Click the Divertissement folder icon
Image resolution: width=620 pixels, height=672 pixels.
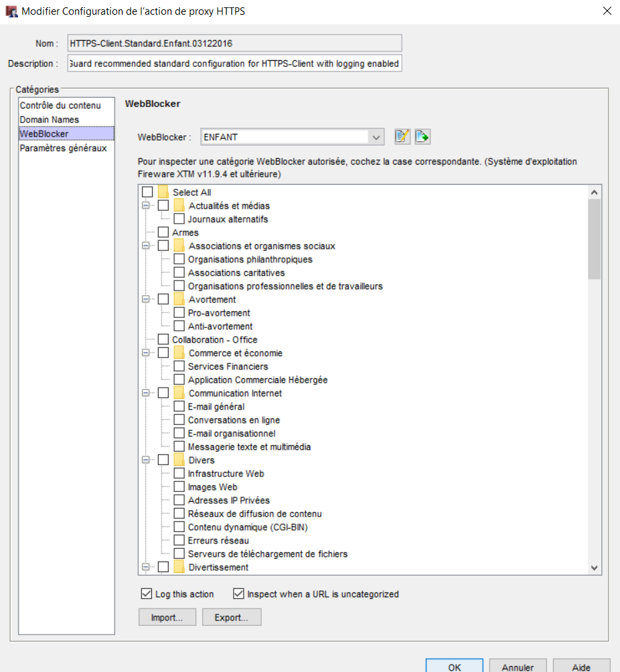179,567
